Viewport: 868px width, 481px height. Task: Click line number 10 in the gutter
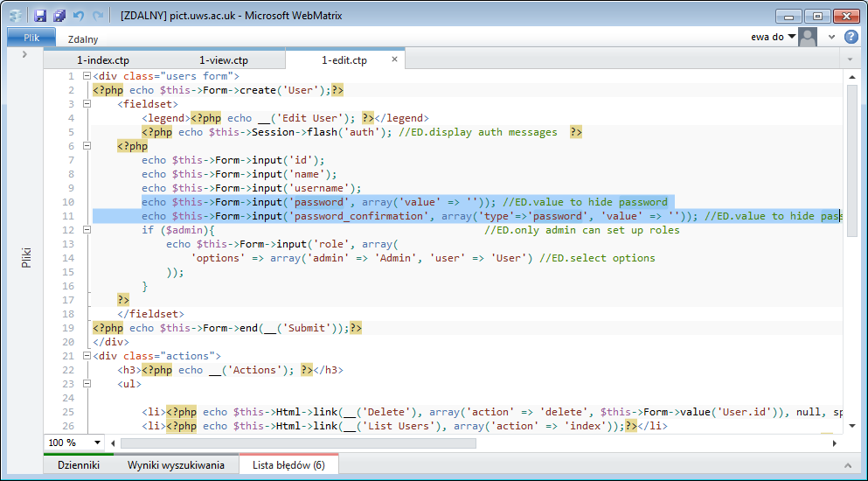(x=69, y=202)
